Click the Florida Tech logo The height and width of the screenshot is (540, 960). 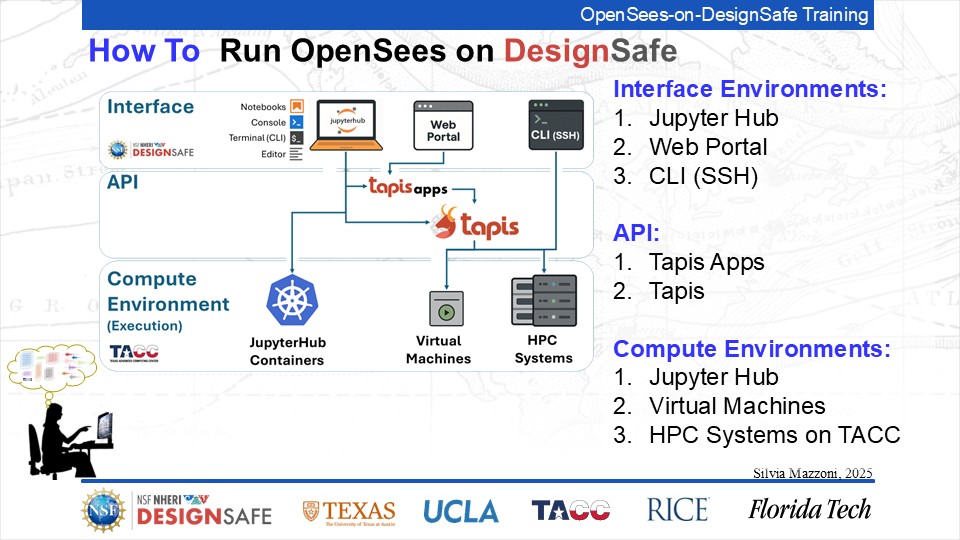(x=810, y=510)
